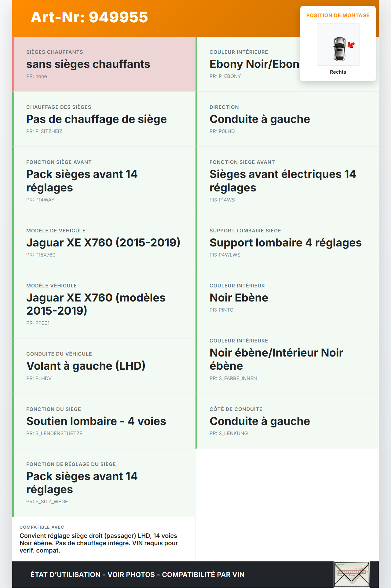Select 'Jaguar XE X760 (2015-2019)' model card
This screenshot has width=391, height=588.
(104, 243)
